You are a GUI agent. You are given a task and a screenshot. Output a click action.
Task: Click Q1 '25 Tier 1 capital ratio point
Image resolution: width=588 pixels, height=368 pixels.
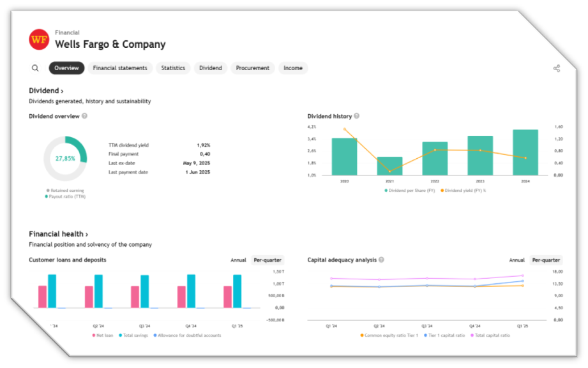(x=522, y=281)
